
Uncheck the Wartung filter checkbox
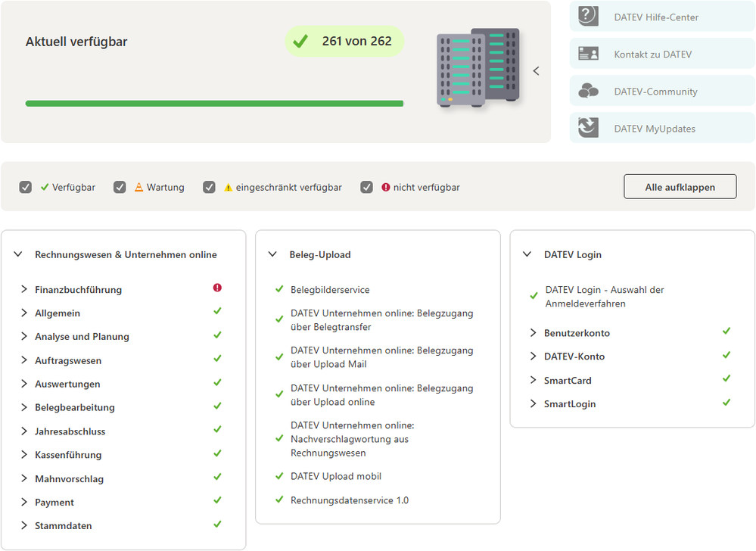tap(120, 187)
